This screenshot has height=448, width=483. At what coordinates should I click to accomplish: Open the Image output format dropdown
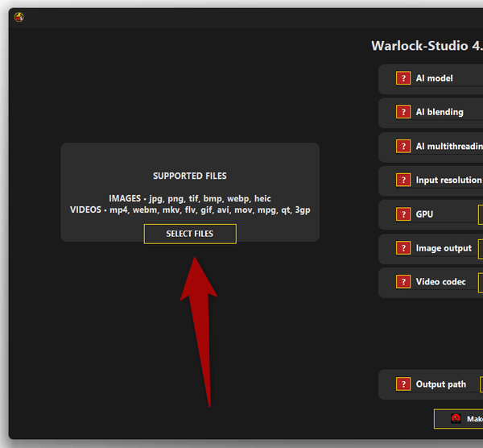[x=481, y=248]
